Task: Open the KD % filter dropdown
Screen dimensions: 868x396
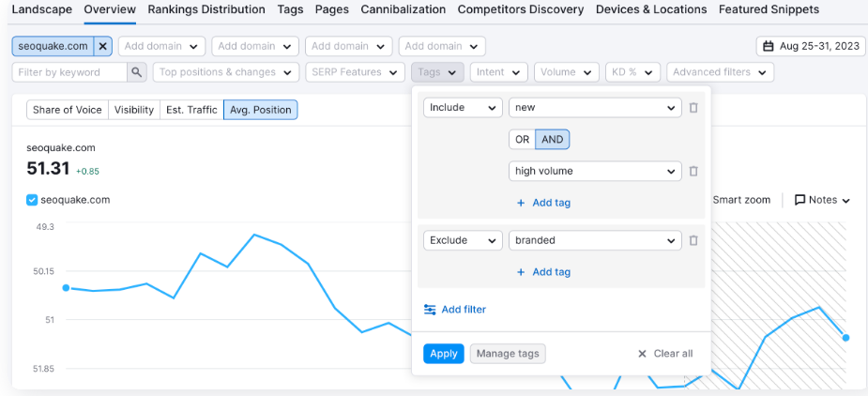Action: pyautogui.click(x=632, y=72)
